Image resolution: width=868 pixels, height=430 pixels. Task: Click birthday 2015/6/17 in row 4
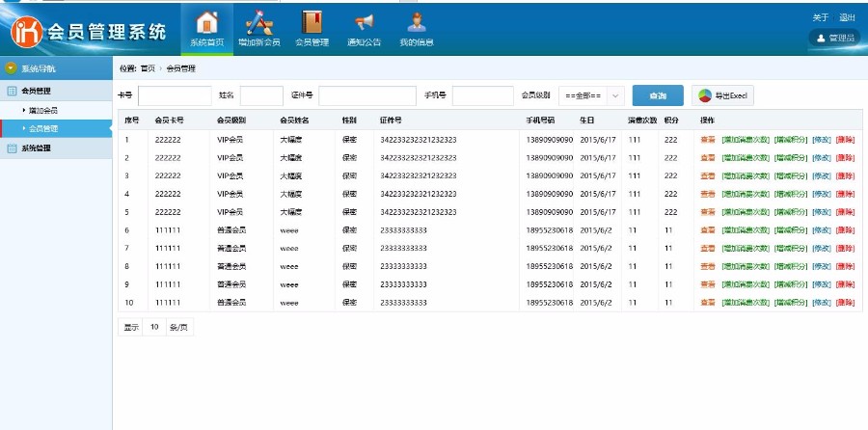coord(598,194)
